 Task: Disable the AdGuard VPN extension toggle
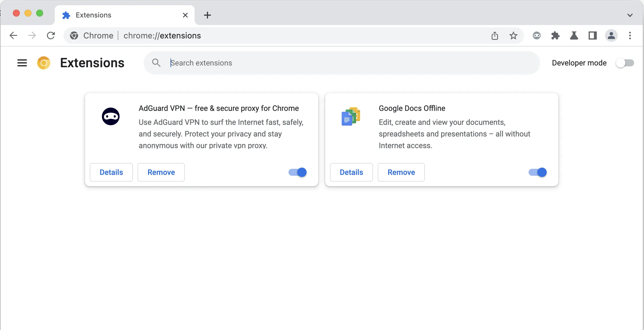click(x=298, y=172)
